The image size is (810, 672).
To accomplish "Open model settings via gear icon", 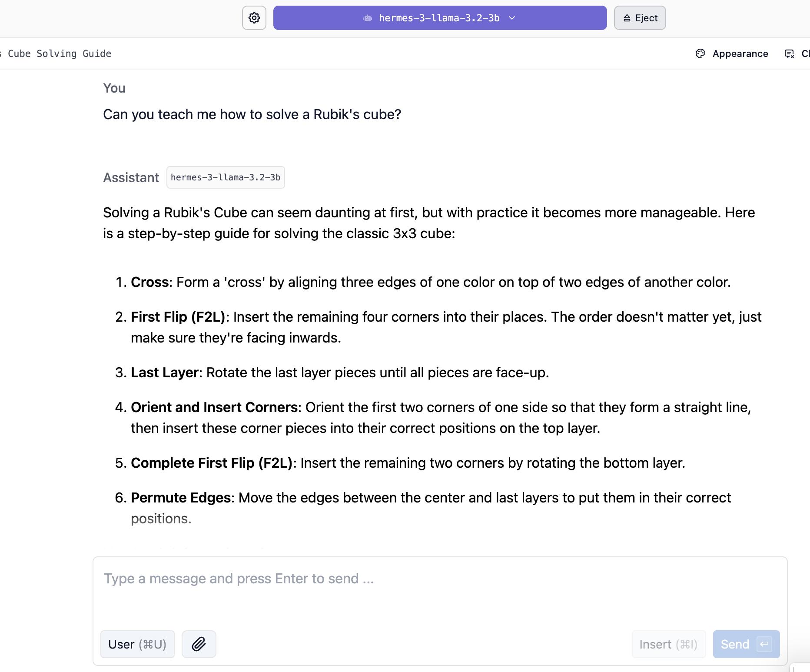I will click(x=254, y=18).
